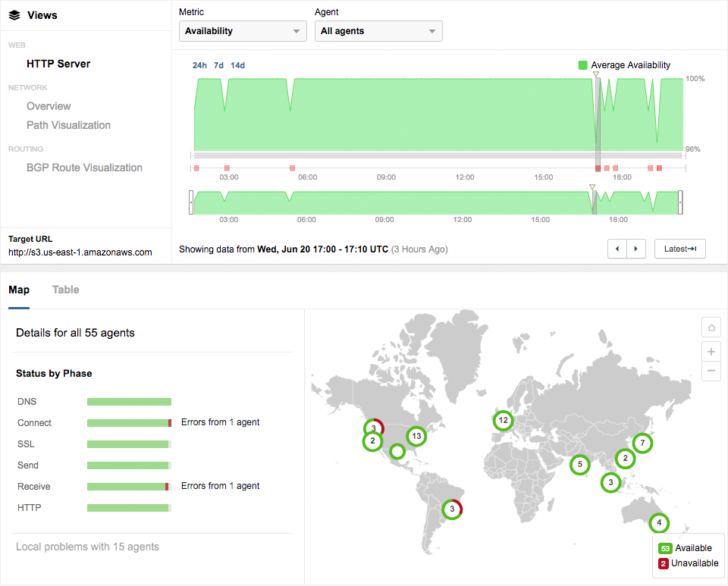Click the 4-agent cluster near Australia
This screenshot has width=728, height=586.
pyautogui.click(x=659, y=523)
